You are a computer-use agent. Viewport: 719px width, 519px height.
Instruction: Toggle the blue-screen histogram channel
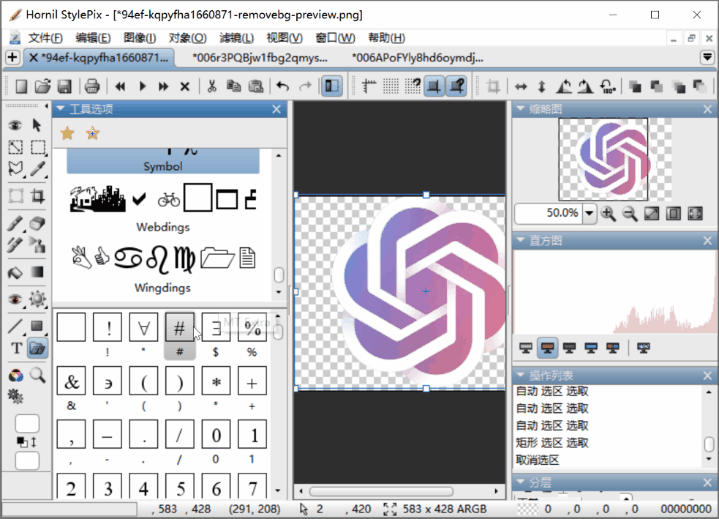click(591, 348)
